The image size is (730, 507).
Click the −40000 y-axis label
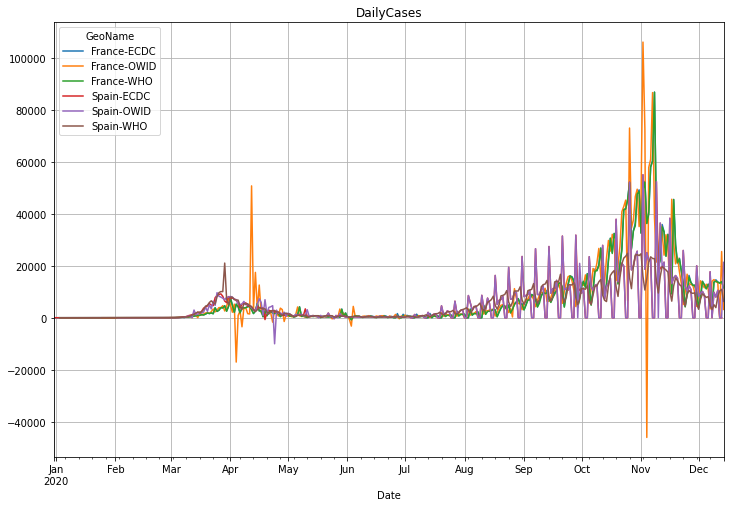pyautogui.click(x=27, y=423)
